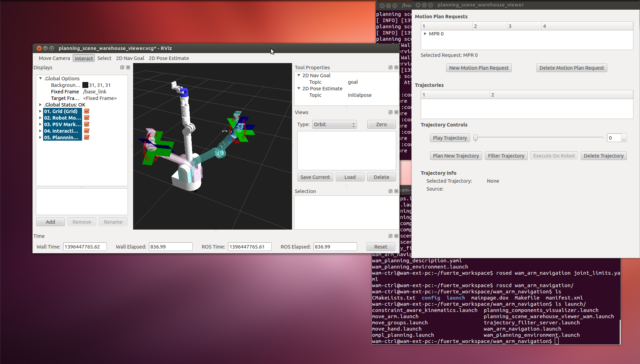Image resolution: width=640 pixels, height=364 pixels.
Task: Expand the MPR 0 request entry
Action: 425,34
